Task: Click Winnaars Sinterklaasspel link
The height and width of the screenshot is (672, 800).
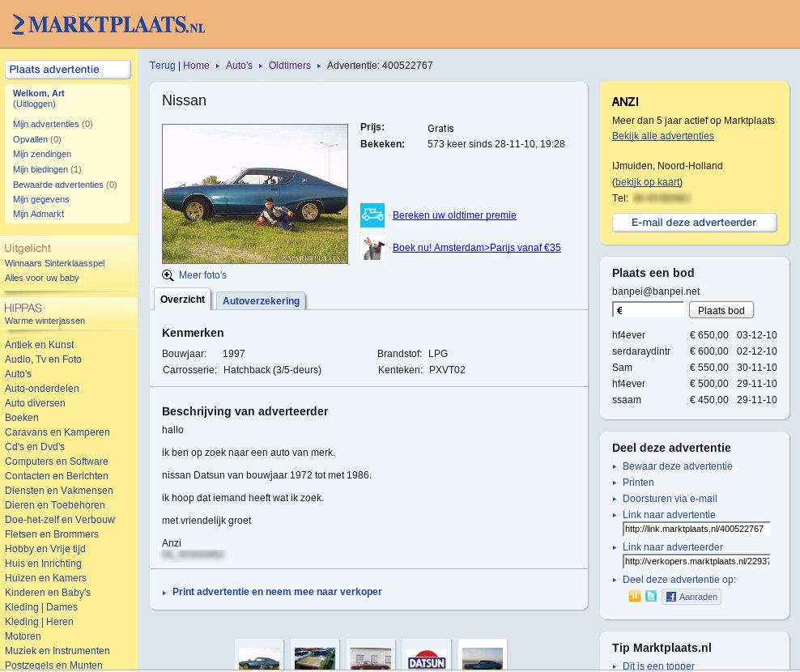Action: (54, 263)
